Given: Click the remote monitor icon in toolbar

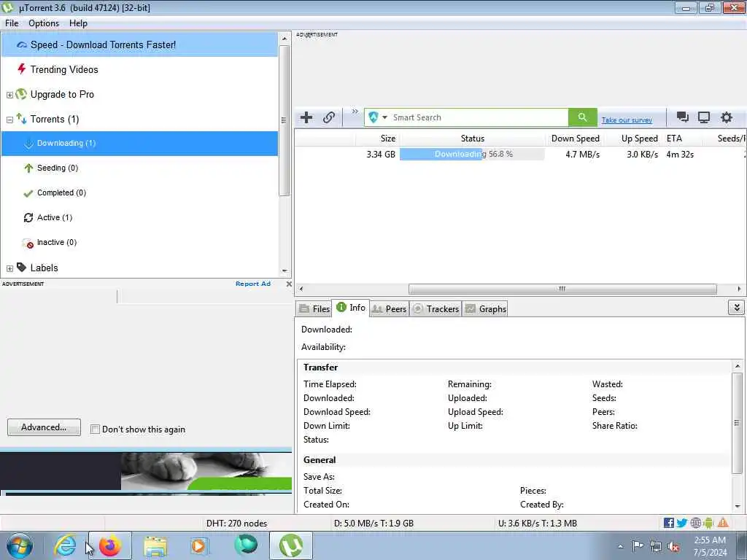Looking at the screenshot, I should (x=704, y=117).
